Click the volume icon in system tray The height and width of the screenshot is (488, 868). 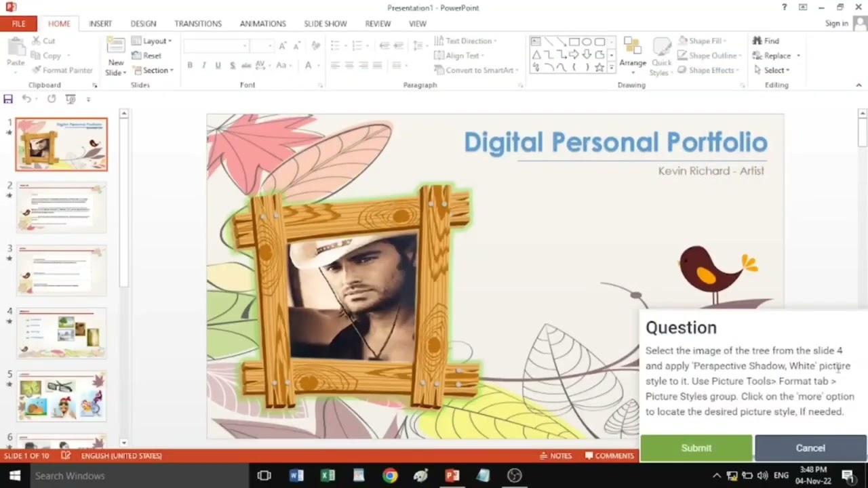pos(762,476)
